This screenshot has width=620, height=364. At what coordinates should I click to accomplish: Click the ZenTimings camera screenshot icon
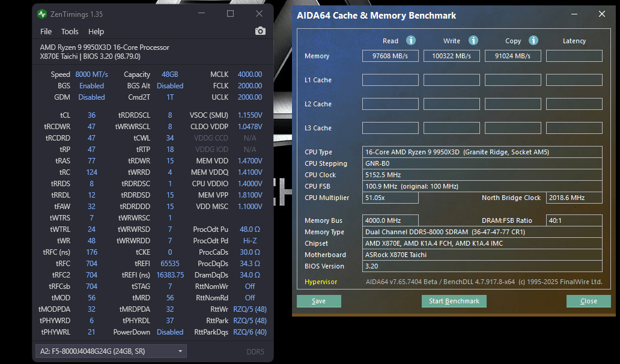[260, 31]
